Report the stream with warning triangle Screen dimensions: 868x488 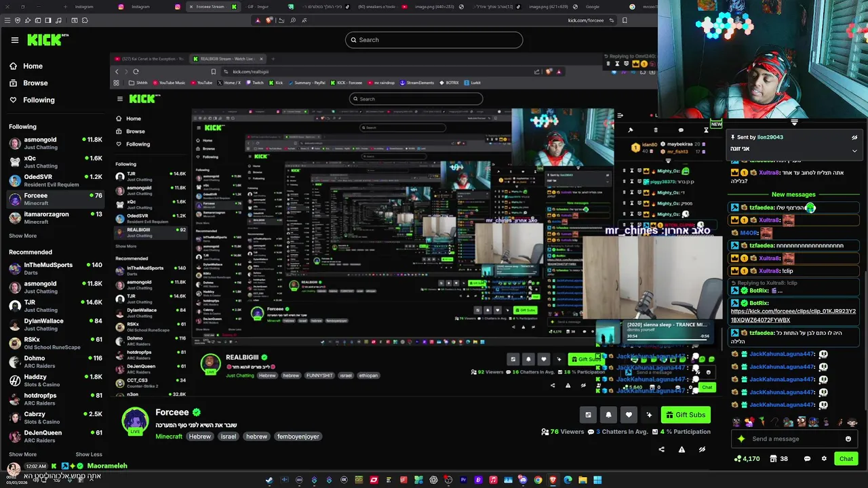tap(682, 449)
